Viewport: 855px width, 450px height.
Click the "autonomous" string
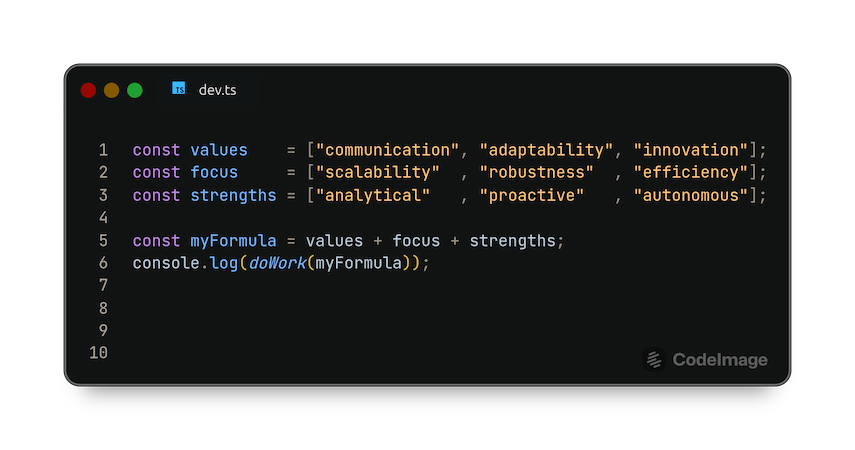pos(691,195)
